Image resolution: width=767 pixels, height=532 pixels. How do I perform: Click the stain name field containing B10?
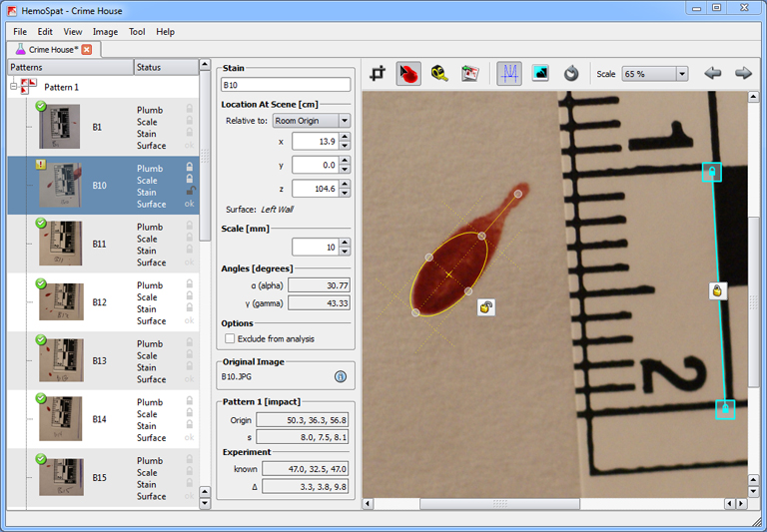click(286, 86)
